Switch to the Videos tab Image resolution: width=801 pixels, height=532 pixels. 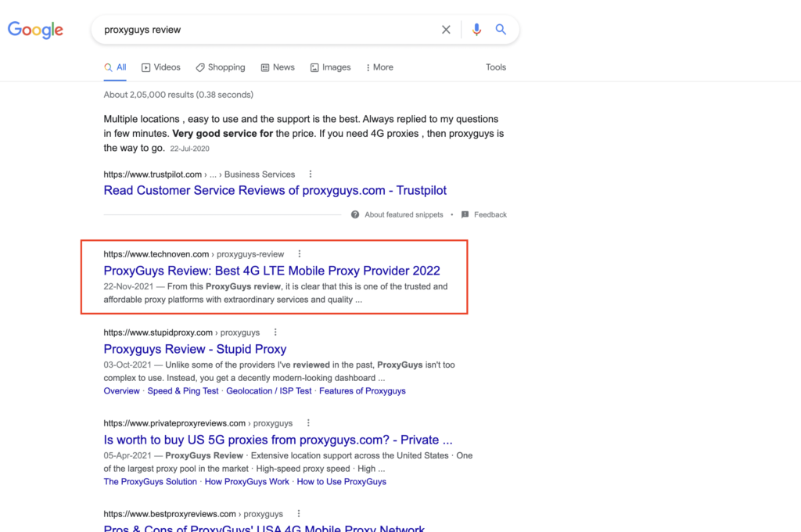160,67
